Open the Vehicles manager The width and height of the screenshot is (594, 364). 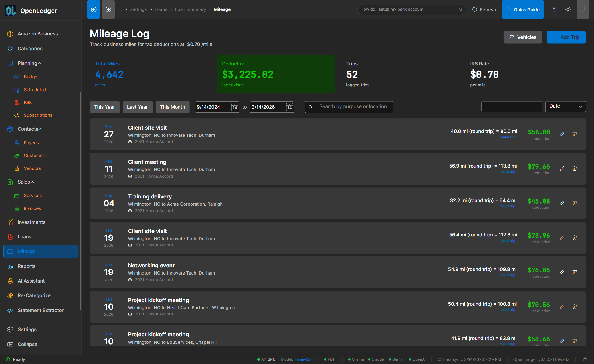point(523,37)
